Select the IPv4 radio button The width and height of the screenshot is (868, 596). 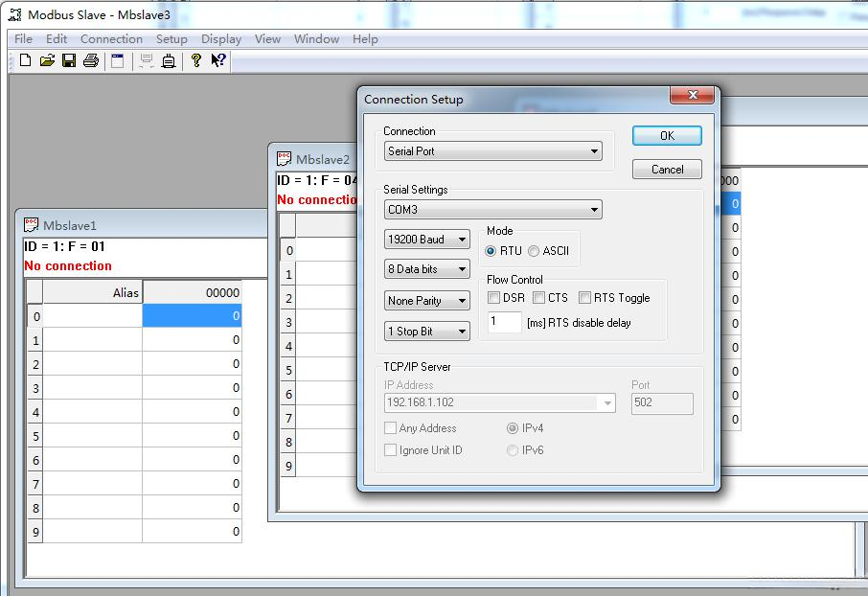click(x=513, y=428)
